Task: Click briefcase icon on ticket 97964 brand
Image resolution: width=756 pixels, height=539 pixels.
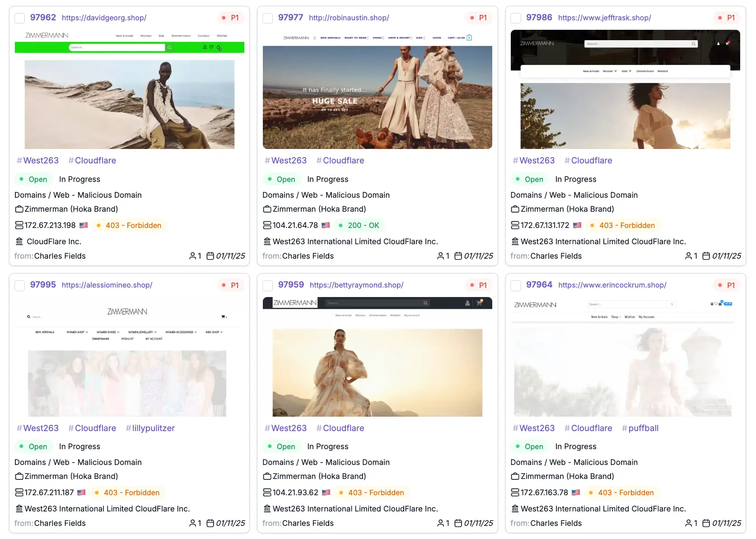Action: coord(515,476)
